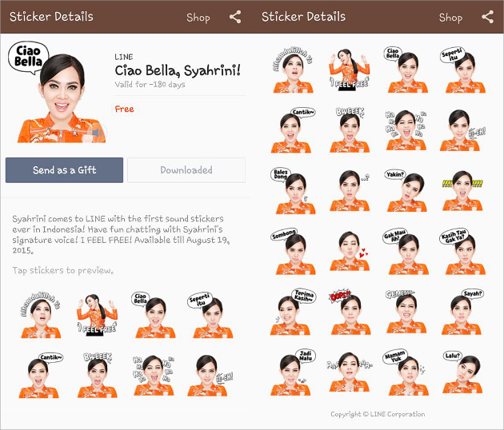Select the Jadi Malu sticker
Image resolution: width=504 pixels, height=430 pixels.
(293, 372)
